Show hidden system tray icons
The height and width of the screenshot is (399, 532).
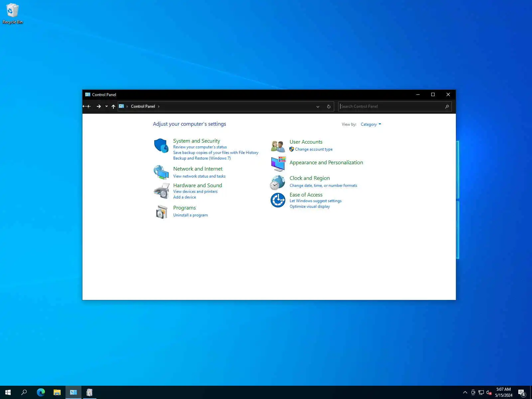465,392
